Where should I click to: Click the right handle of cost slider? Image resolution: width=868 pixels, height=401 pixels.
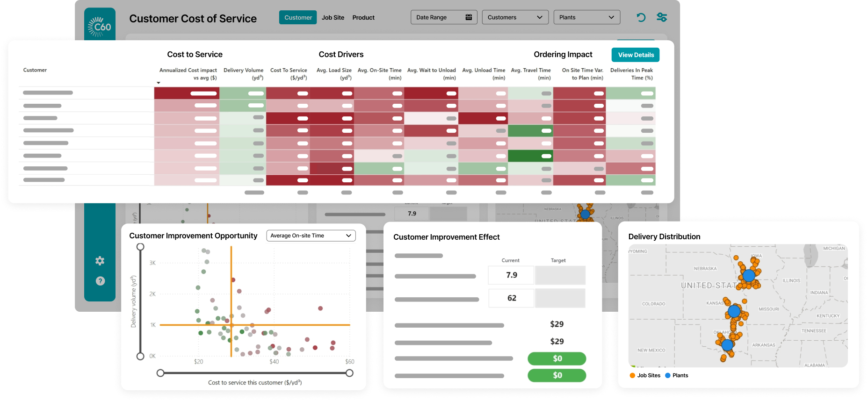tap(349, 373)
